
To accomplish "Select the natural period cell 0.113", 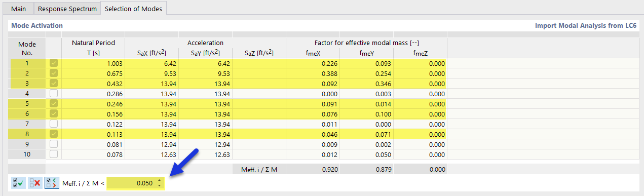I will pos(93,134).
